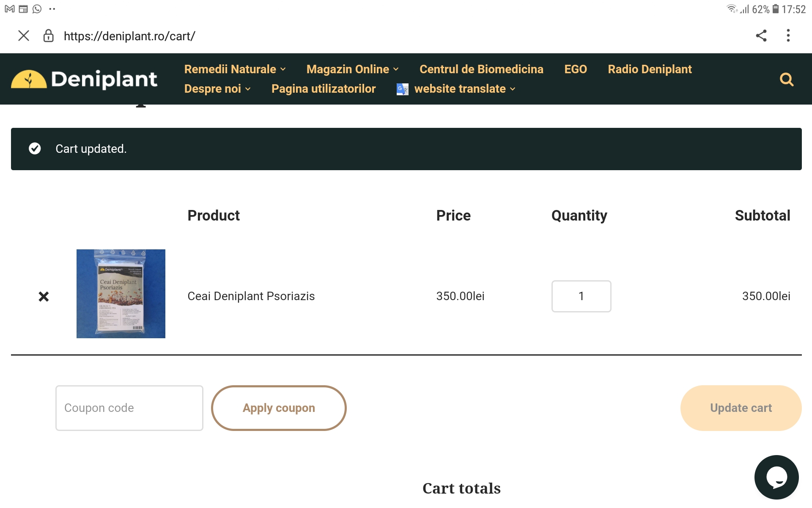Open the three-dot browser menu
This screenshot has height=508, width=812.
788,36
